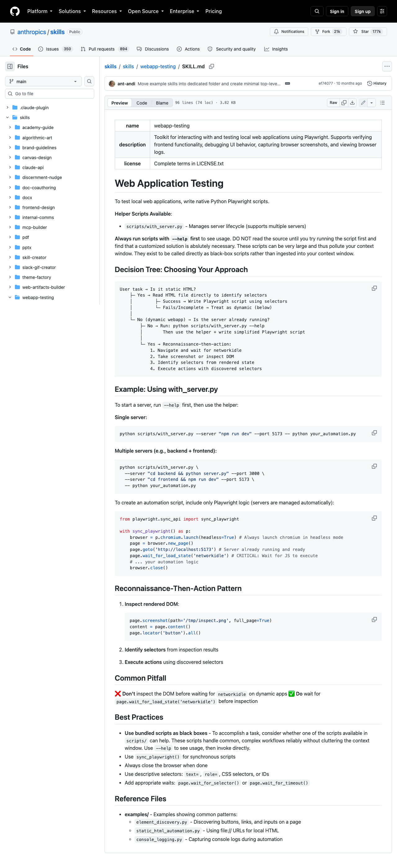Open commit ef74077 link
Image resolution: width=397 pixels, height=868 pixels.
[326, 83]
